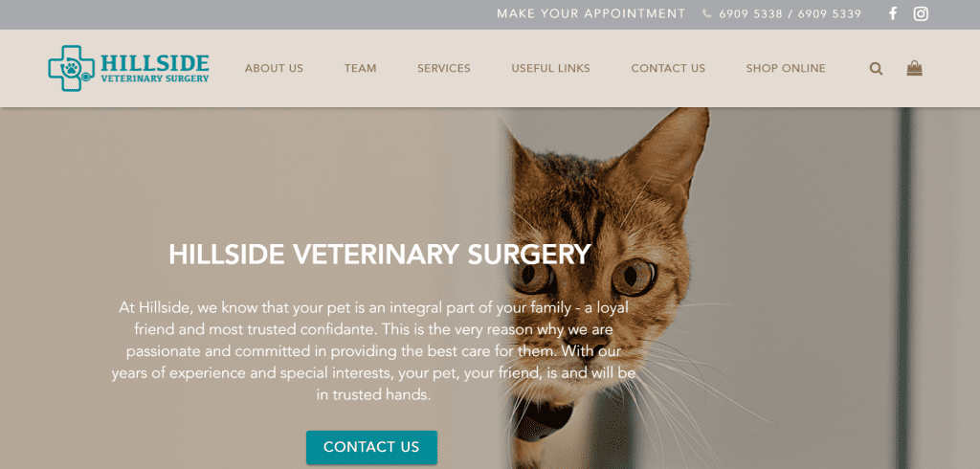Open the Instagram profile icon
980x469 pixels.
[921, 13]
